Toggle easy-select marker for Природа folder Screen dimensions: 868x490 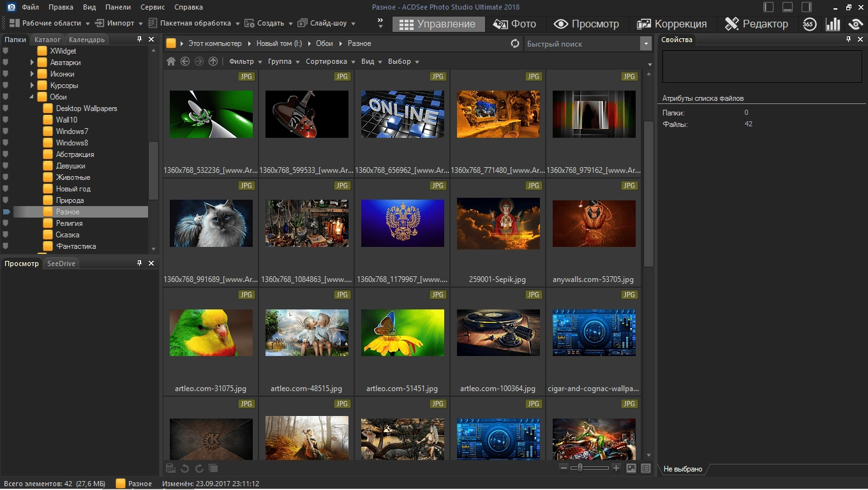pos(6,200)
